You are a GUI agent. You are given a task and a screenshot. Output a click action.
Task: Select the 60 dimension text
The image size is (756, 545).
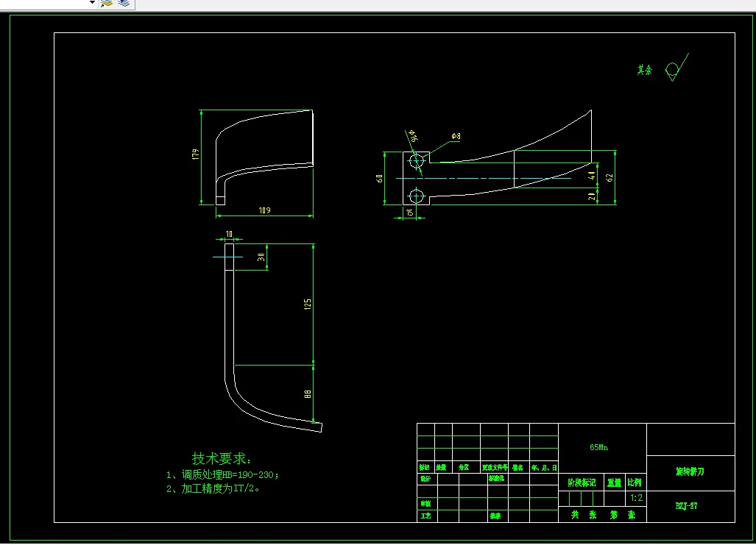pyautogui.click(x=379, y=178)
